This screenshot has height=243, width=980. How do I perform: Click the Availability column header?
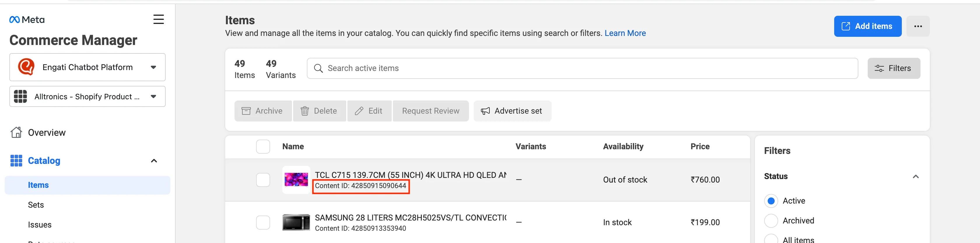point(623,147)
